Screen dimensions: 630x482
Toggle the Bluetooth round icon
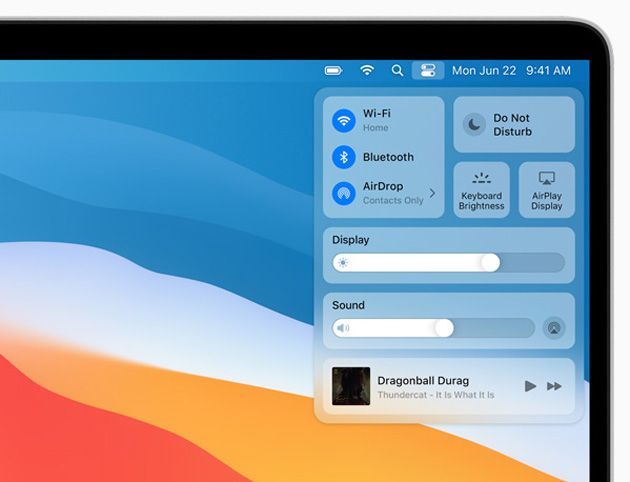(x=344, y=157)
